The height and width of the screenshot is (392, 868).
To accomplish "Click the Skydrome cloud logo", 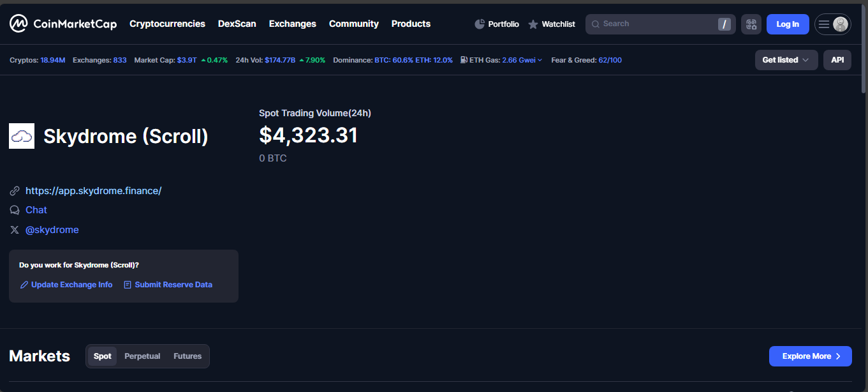I will click(x=22, y=136).
